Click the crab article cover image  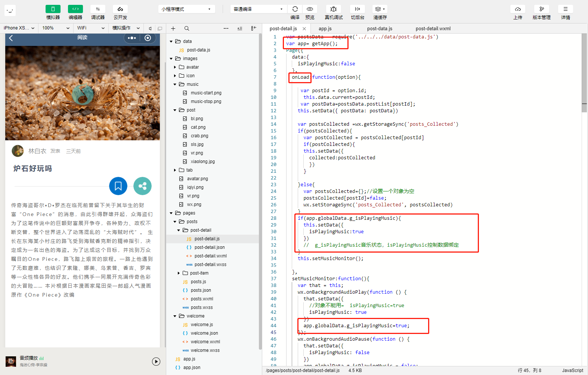83,93
